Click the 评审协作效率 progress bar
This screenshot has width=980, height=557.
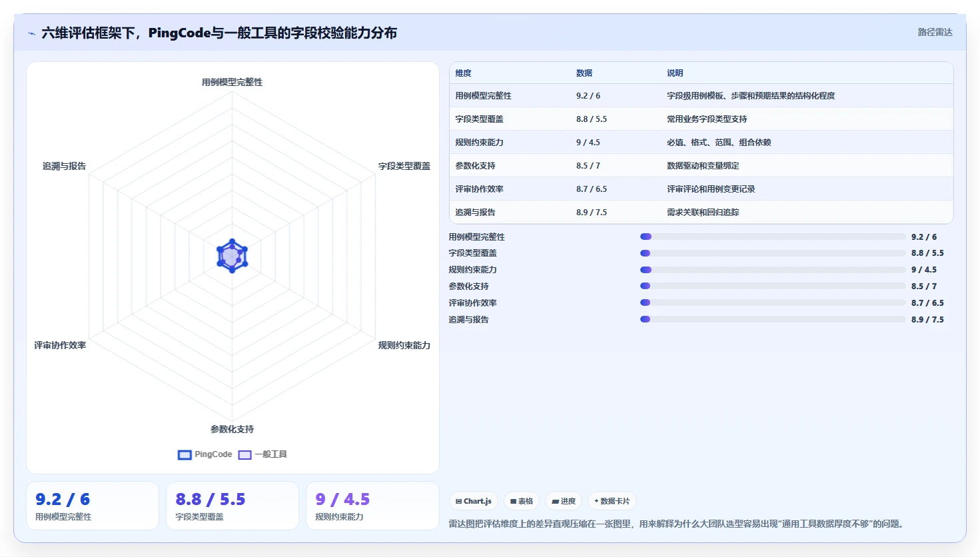773,303
